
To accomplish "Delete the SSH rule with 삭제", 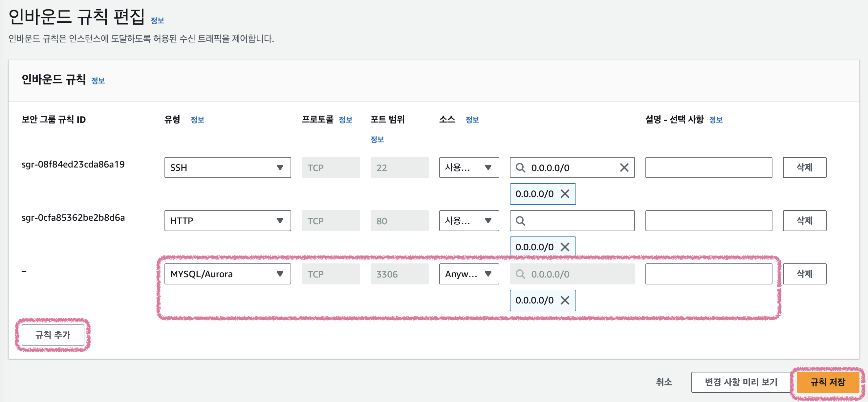I will point(804,167).
